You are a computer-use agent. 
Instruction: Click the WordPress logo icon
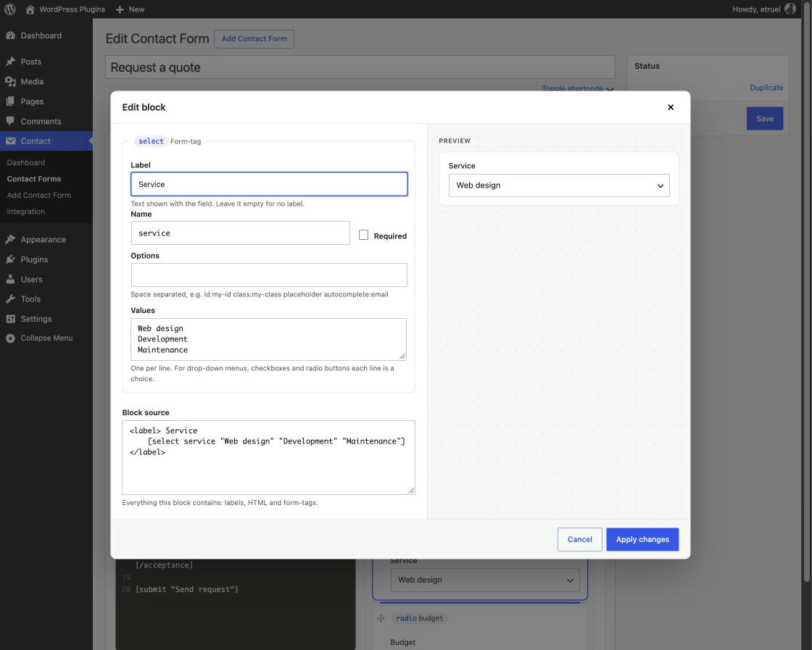pyautogui.click(x=10, y=9)
